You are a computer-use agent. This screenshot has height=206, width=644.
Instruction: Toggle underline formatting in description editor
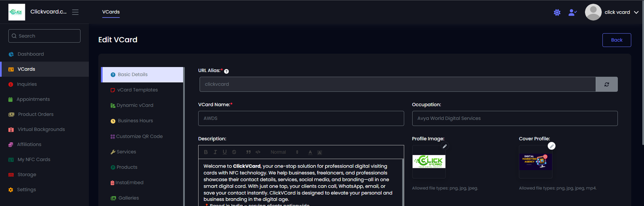point(225,152)
